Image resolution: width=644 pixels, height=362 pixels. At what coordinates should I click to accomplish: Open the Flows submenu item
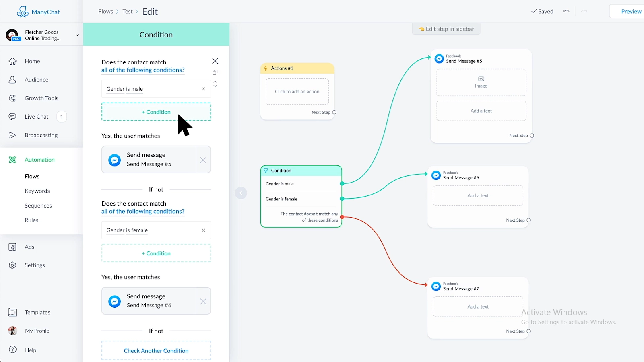(32, 176)
